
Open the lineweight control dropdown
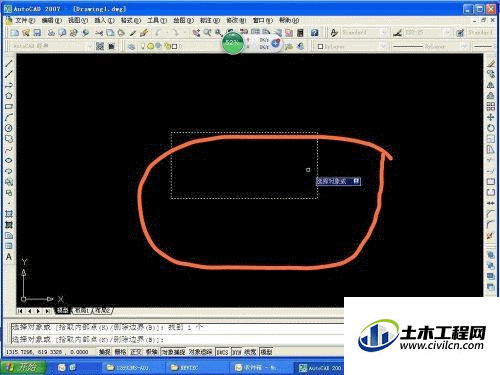pyautogui.click(x=484, y=46)
